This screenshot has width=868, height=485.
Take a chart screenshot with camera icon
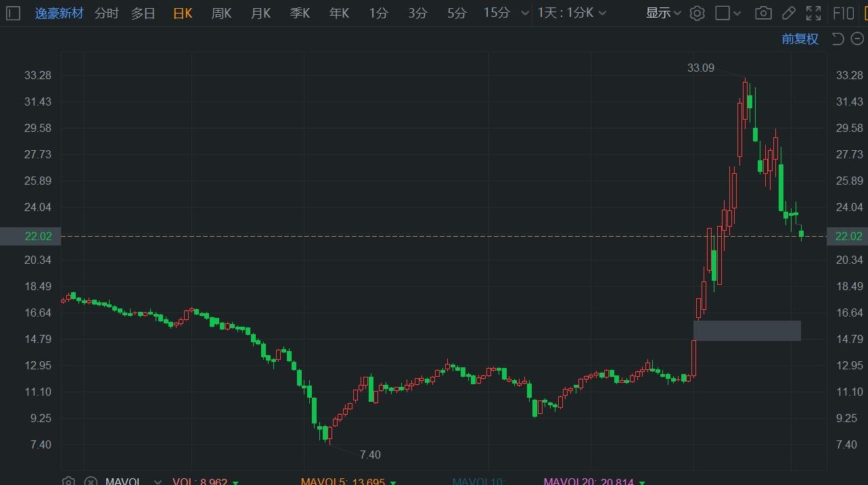(763, 13)
